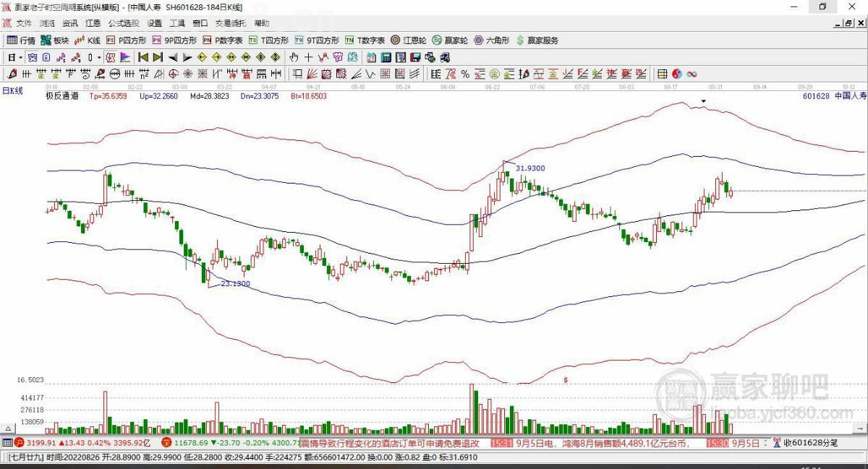Click the yin-yang circle icon

676,74
